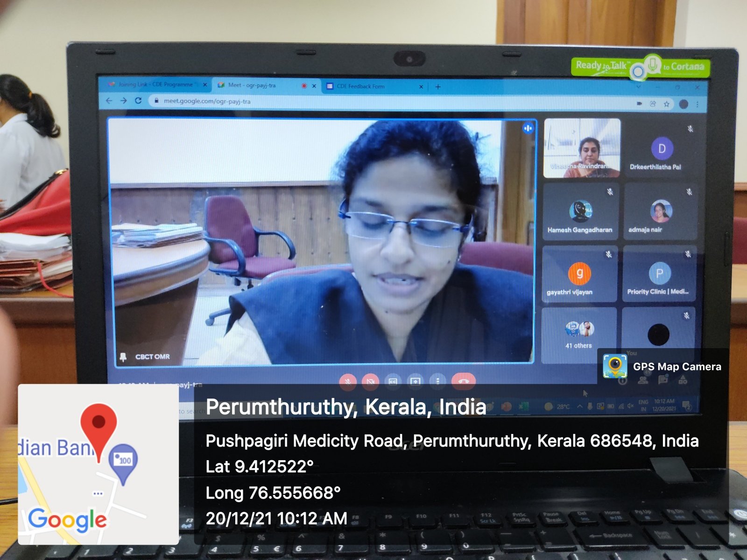Show the participants list
This screenshot has width=747, height=560.
point(643,380)
